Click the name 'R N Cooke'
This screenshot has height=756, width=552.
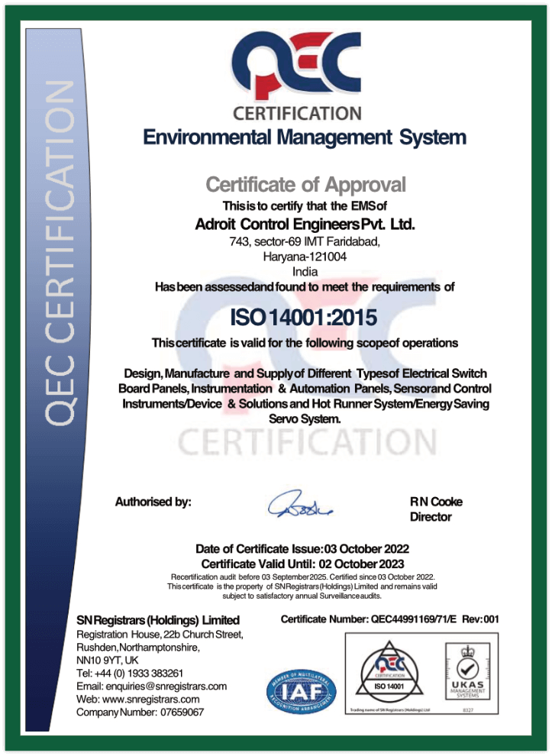tap(436, 502)
